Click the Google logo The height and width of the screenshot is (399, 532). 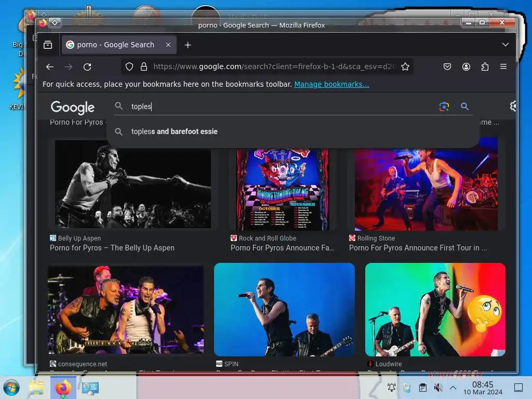73,108
